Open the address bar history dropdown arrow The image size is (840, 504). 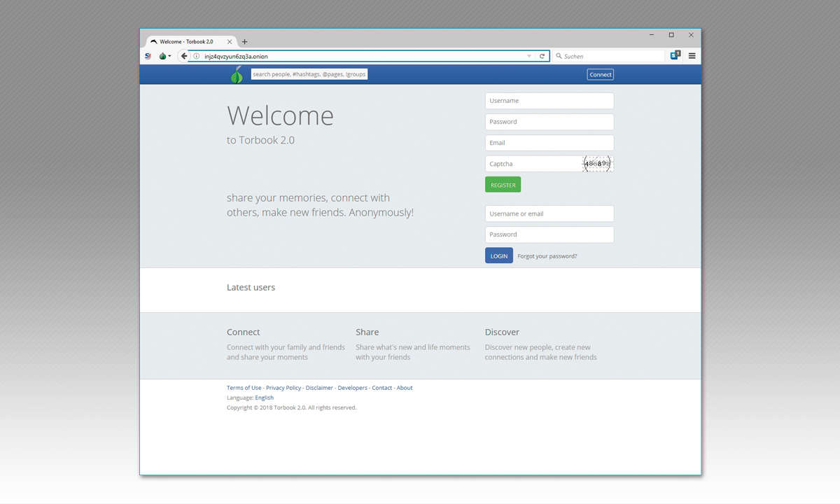tap(529, 56)
